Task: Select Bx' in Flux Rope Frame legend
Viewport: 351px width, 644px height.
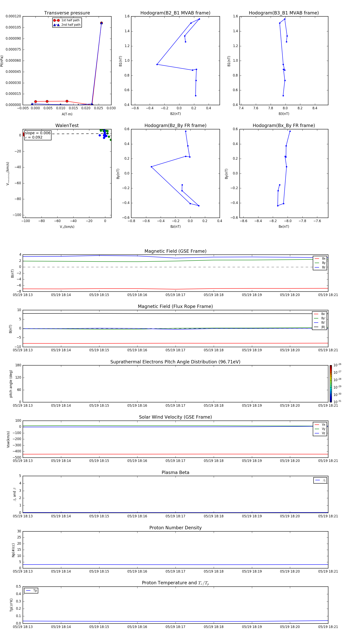Action: click(320, 314)
